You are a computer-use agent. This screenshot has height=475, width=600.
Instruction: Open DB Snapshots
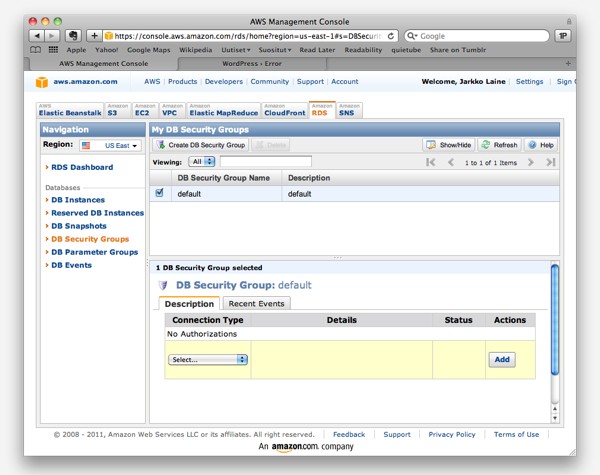79,226
